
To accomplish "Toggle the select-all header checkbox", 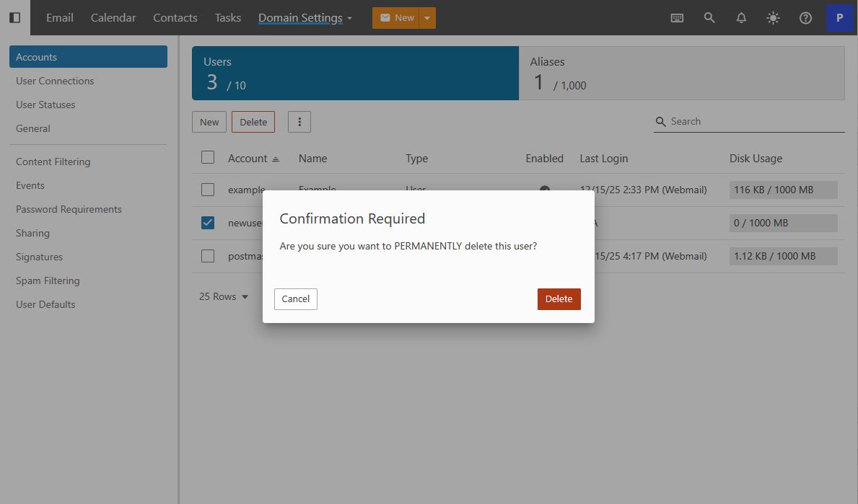I will click(x=208, y=157).
